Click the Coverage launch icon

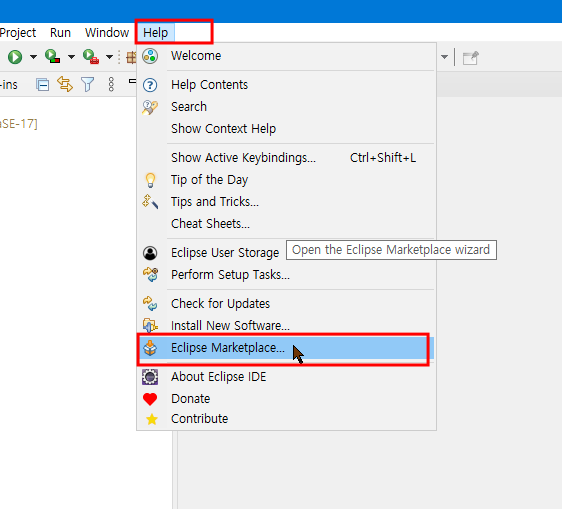click(x=52, y=56)
